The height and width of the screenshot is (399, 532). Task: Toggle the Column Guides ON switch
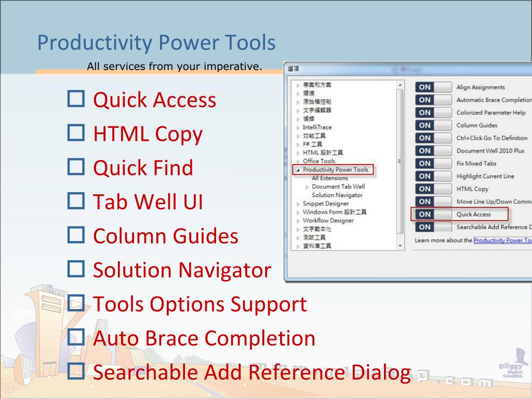(x=433, y=125)
